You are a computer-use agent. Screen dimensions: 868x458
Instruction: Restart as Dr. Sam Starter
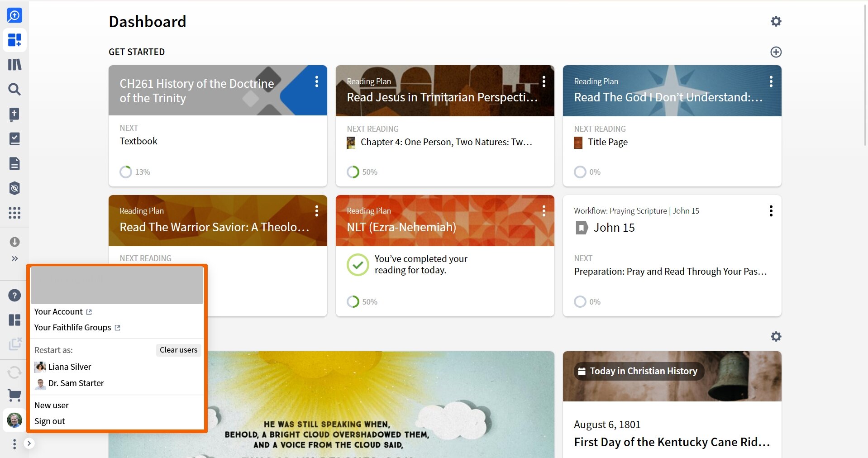tap(69, 383)
